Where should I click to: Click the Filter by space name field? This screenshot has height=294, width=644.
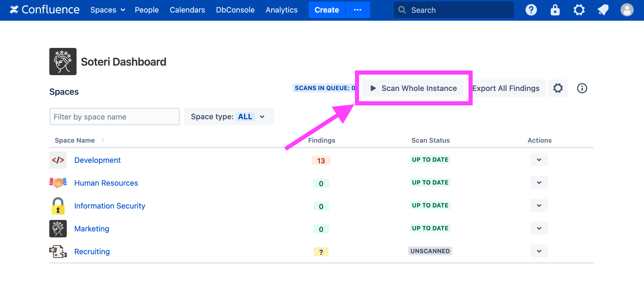pyautogui.click(x=114, y=117)
